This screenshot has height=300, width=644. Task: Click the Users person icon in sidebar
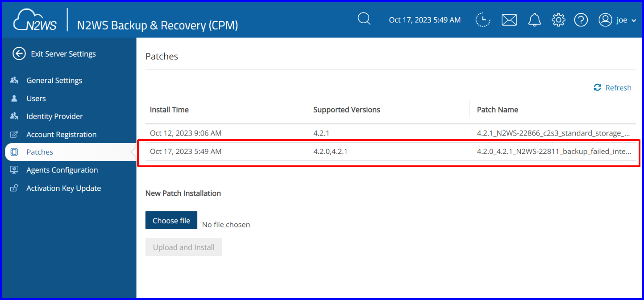coord(14,99)
